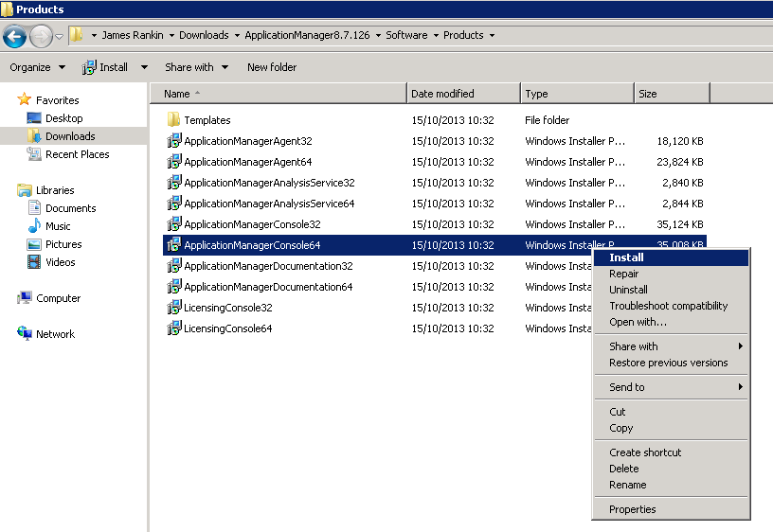The width and height of the screenshot is (773, 532).
Task: Navigate to Software in the breadcrumb
Action: click(406, 35)
